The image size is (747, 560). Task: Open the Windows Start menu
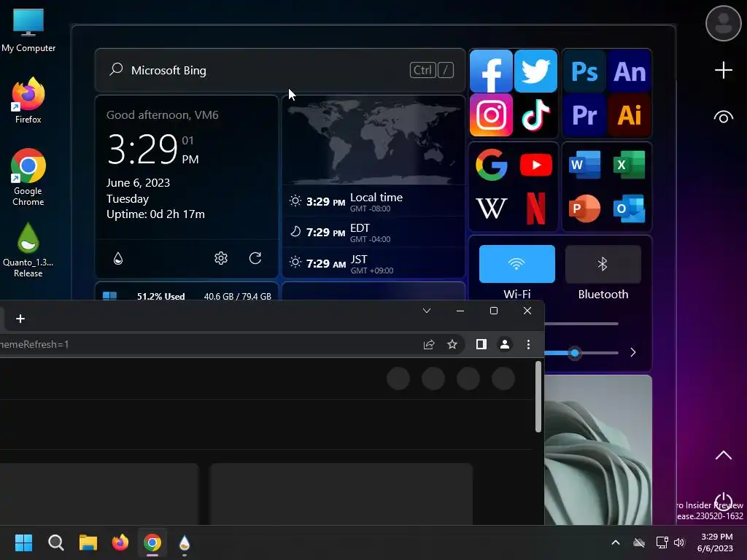coord(23,542)
